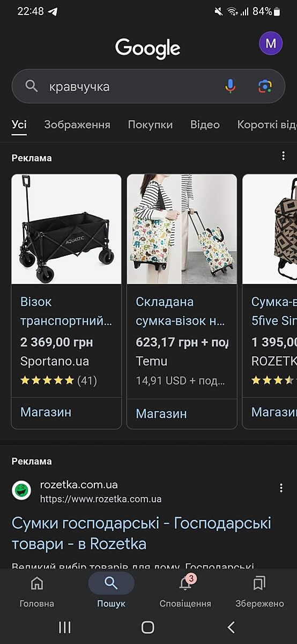Open Сповіщення notifications bell
Image resolution: width=297 pixels, height=644 pixels.
tap(185, 590)
